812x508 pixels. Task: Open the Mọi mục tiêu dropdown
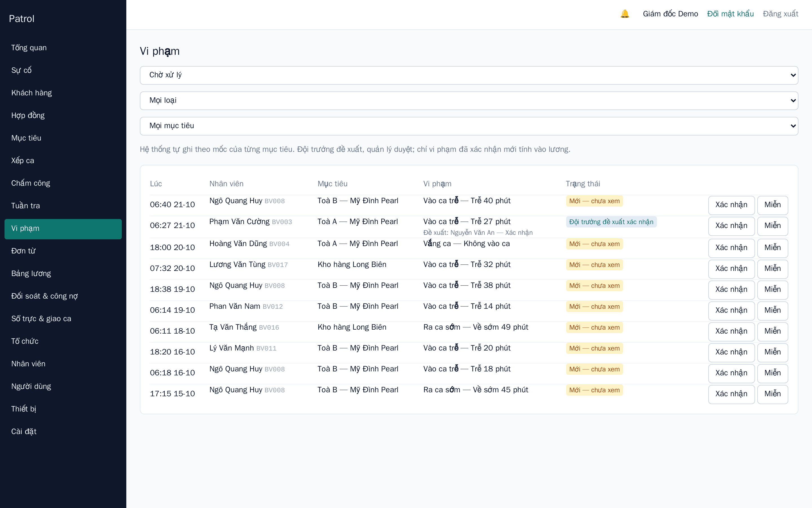click(x=469, y=126)
